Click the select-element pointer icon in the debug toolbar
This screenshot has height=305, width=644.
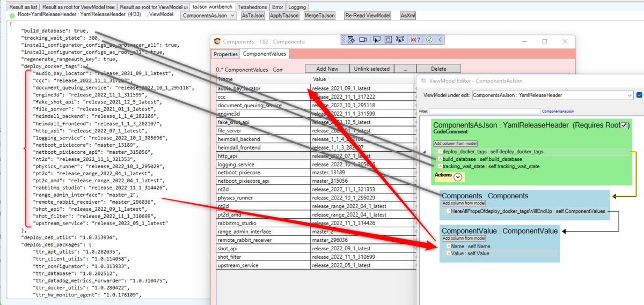[376, 40]
